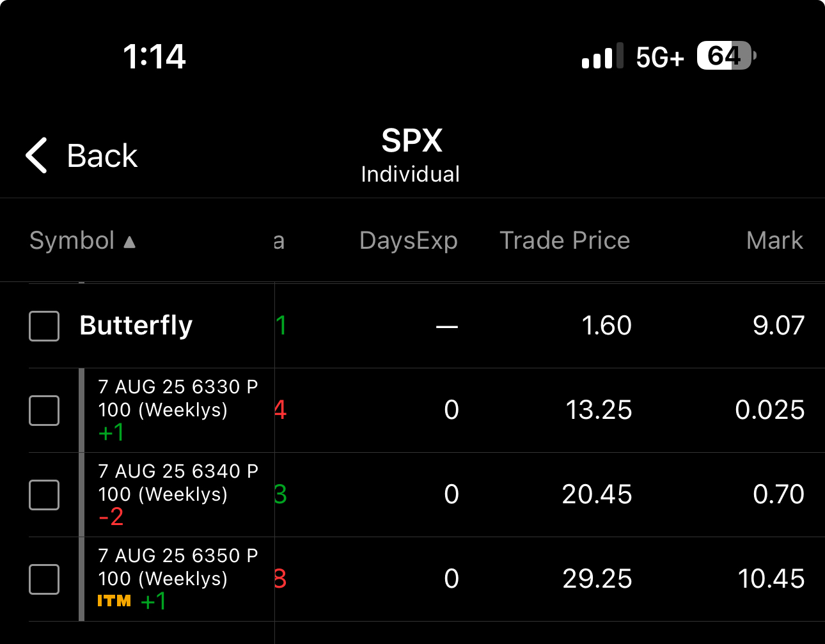Open the 7 AUG 25 6330 P leg
Viewport: 825px width, 644px height.
(178, 398)
